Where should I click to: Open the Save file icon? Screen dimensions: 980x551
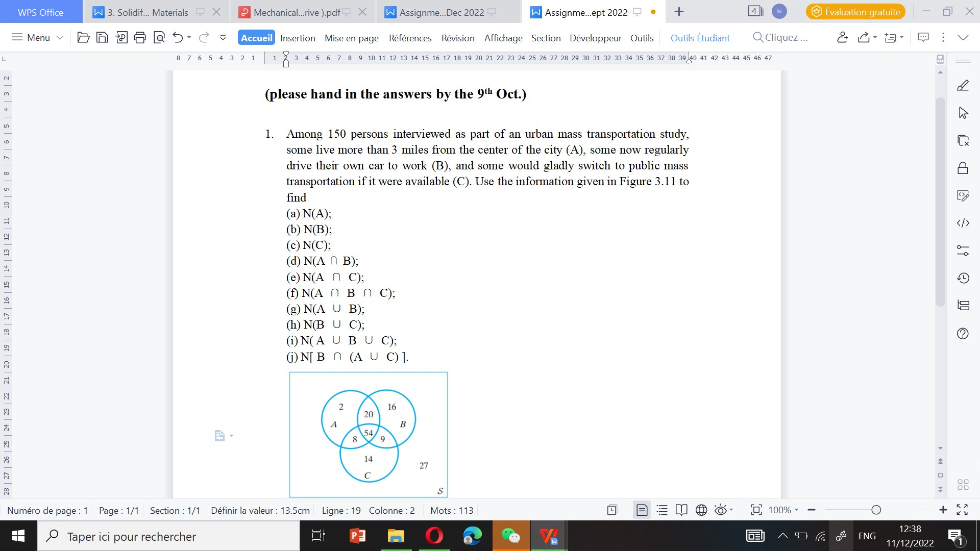(x=102, y=37)
